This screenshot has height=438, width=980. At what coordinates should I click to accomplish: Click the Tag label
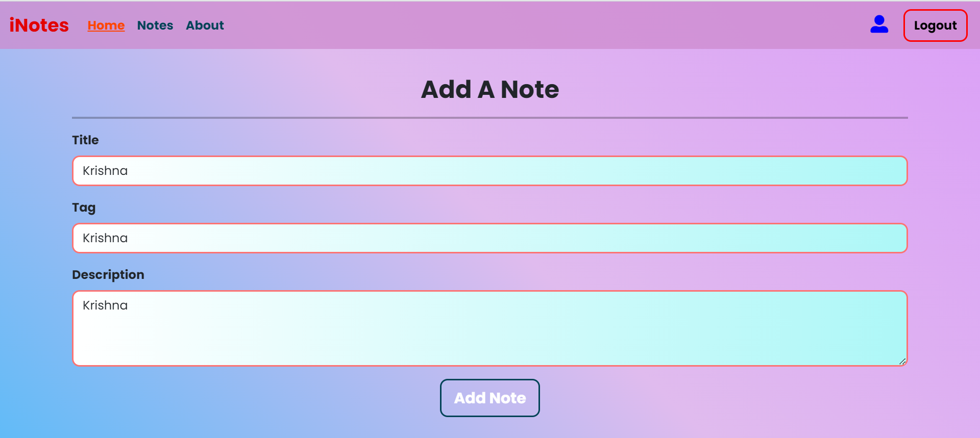point(84,208)
